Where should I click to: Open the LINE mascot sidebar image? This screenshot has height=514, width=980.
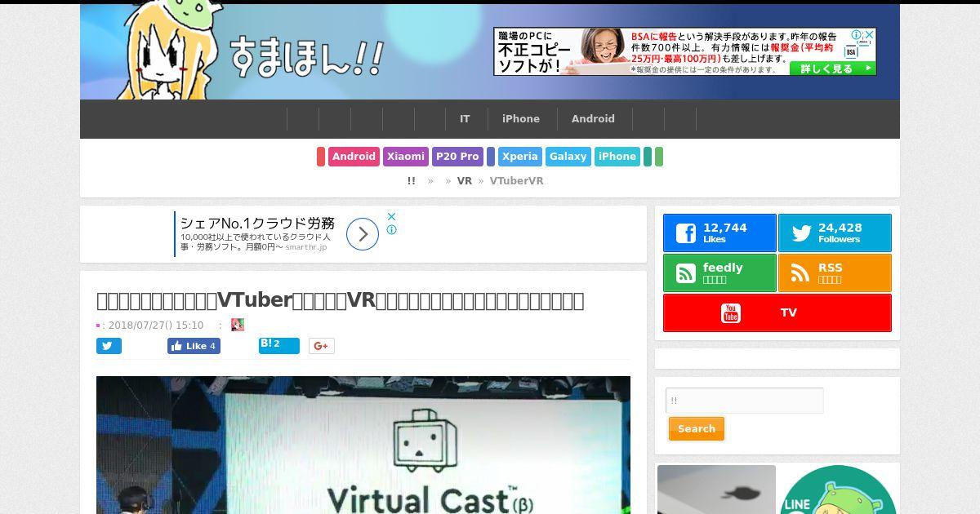(x=838, y=490)
